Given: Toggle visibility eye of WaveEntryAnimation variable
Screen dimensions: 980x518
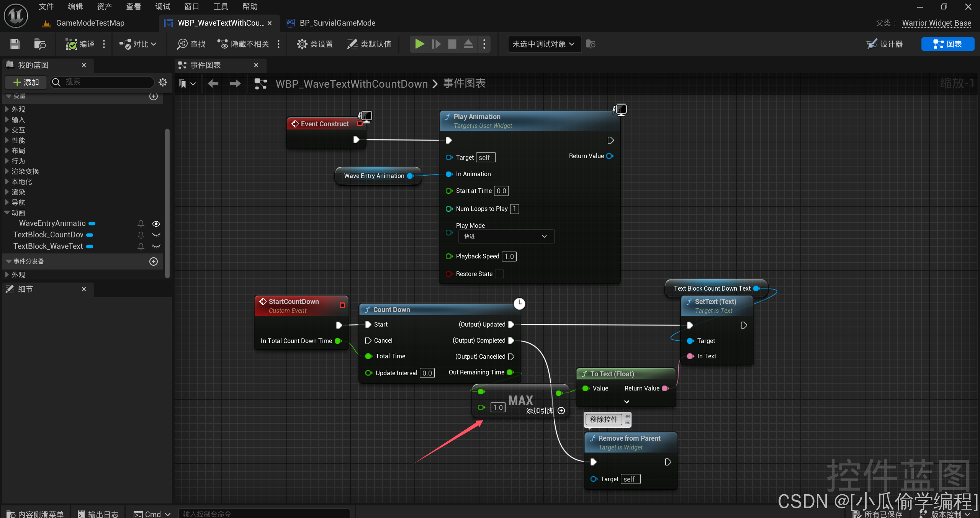Looking at the screenshot, I should [156, 224].
